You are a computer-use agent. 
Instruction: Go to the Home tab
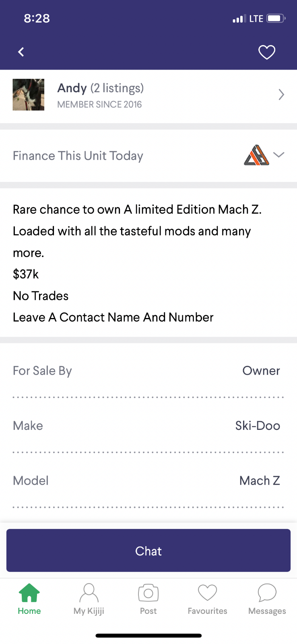click(x=29, y=599)
